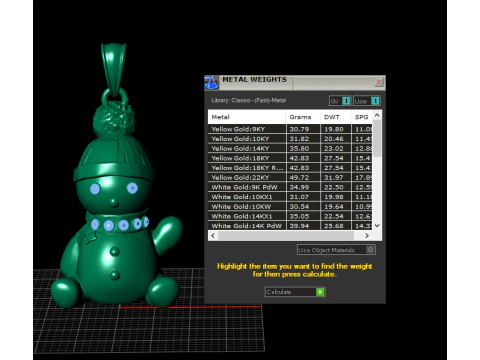Toggle the GV switch
This screenshot has height=360, width=480.
(340, 101)
